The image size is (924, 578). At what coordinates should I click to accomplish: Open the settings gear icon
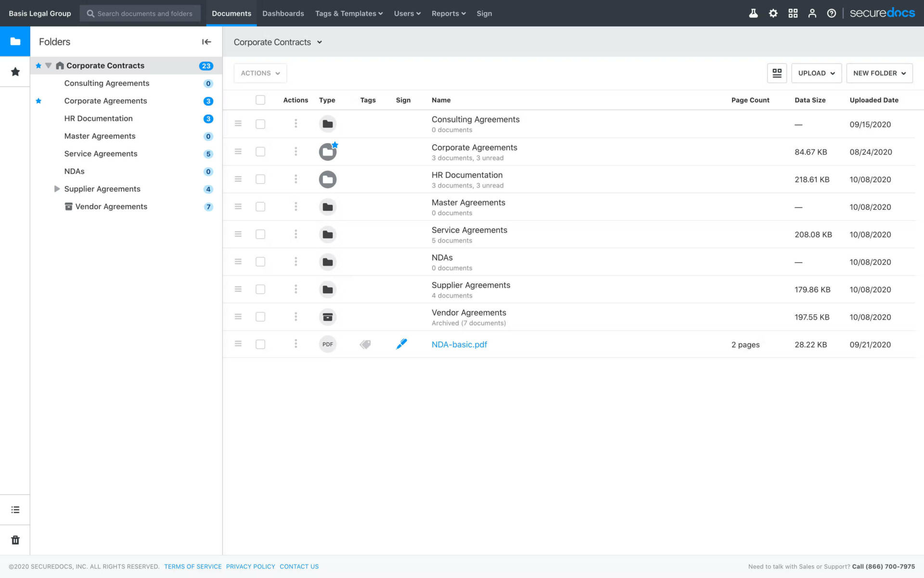pos(773,13)
